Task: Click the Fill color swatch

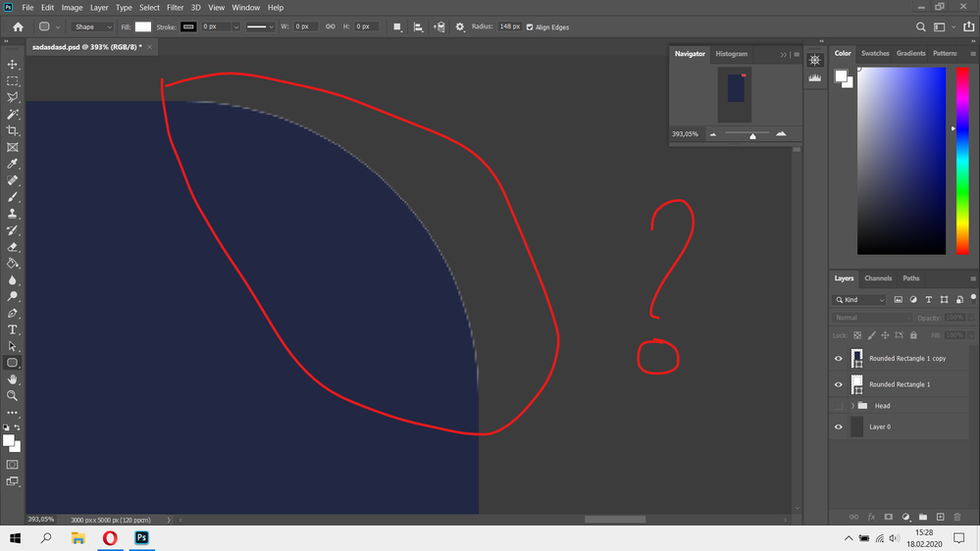Action: (143, 27)
